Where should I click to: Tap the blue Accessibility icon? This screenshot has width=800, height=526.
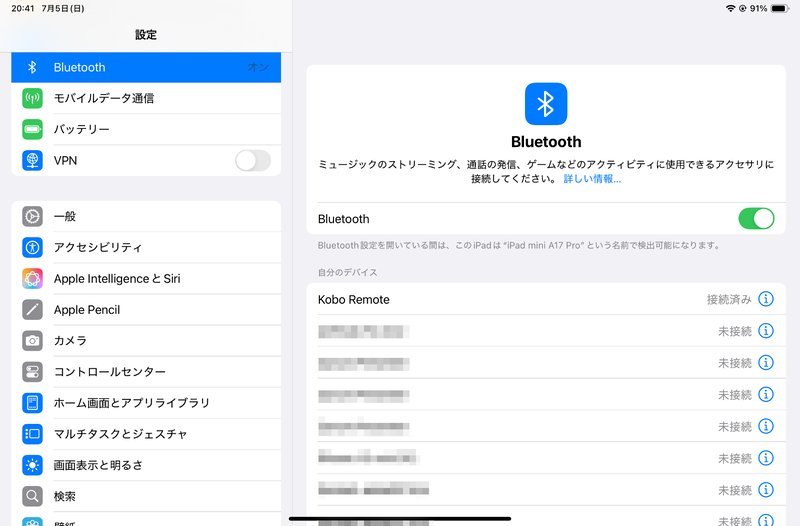[32, 247]
